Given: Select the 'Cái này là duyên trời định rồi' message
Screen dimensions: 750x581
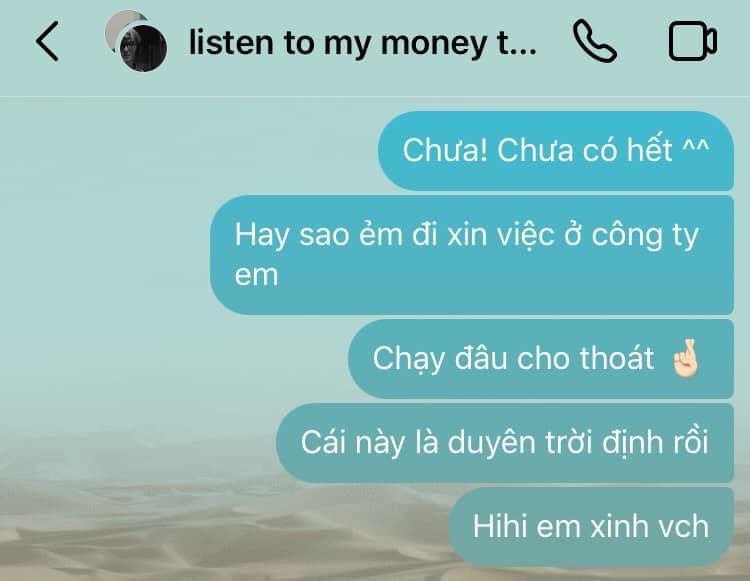Looking at the screenshot, I should point(505,443).
